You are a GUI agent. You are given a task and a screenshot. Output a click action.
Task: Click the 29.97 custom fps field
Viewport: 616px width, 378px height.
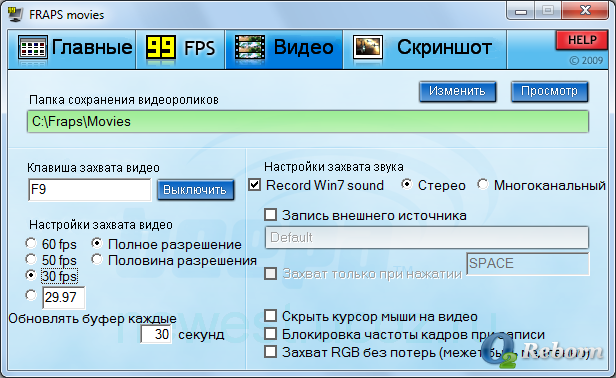[x=63, y=297]
